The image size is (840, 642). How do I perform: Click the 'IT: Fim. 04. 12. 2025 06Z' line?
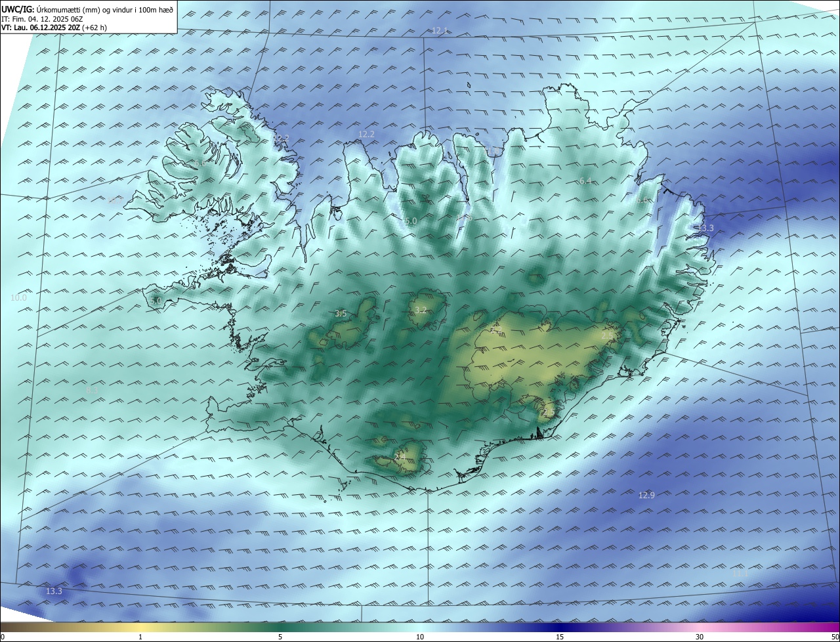pyautogui.click(x=41, y=19)
